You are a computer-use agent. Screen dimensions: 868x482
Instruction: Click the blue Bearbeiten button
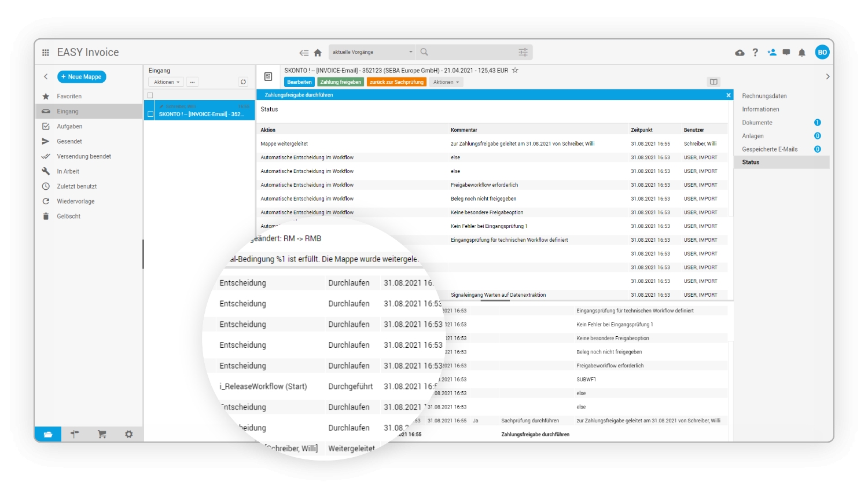299,82
